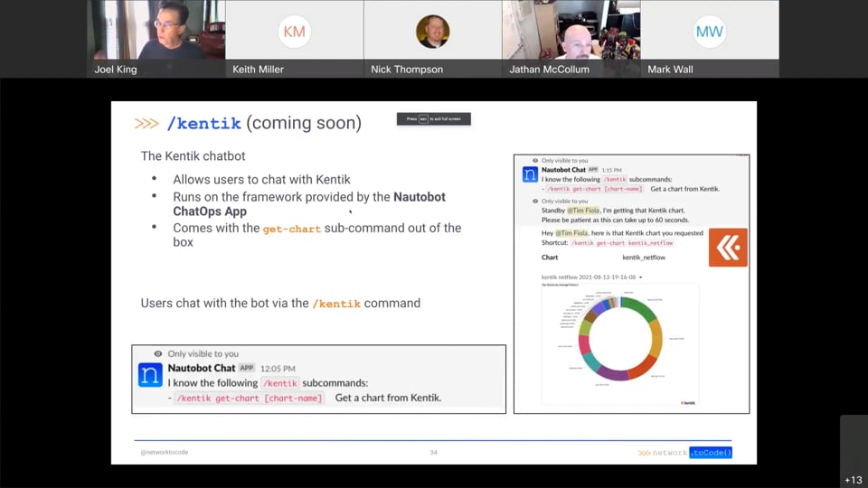Viewport: 868px width, 488px height.
Task: Click the Mark Wall name label
Action: [x=670, y=70]
